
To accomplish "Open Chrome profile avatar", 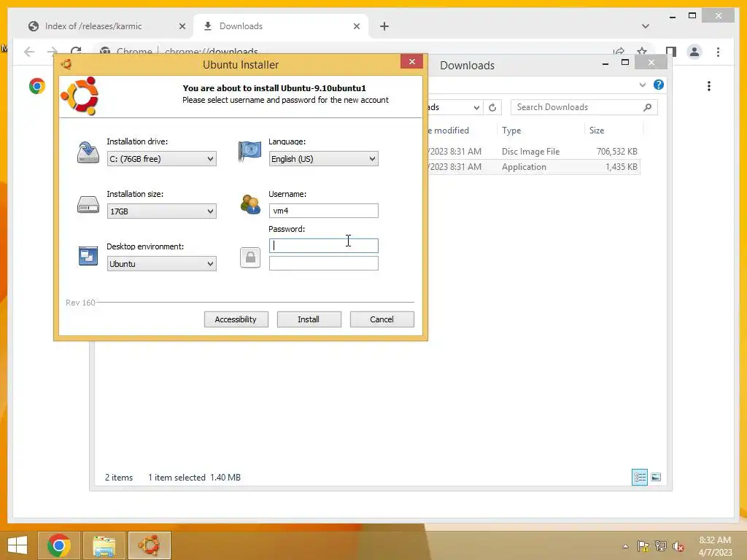I will [x=694, y=52].
